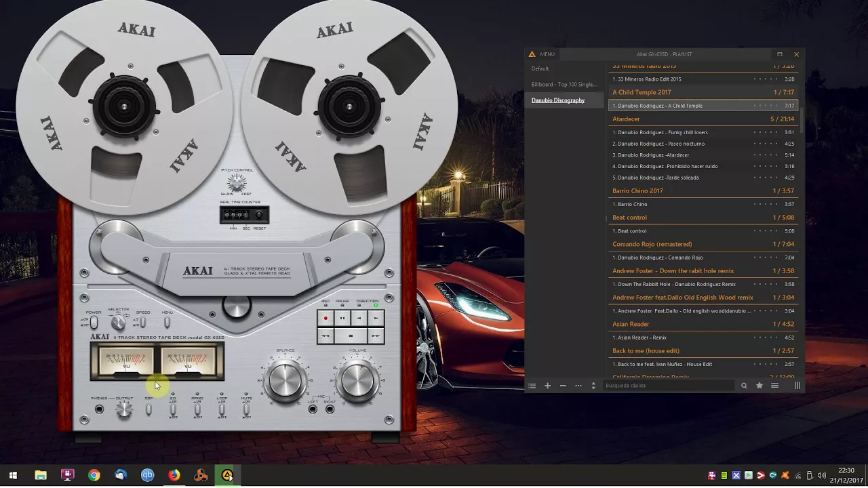The width and height of the screenshot is (868, 488).
Task: Switch to the Billboard Top 100 Singles playlist
Action: coord(564,84)
